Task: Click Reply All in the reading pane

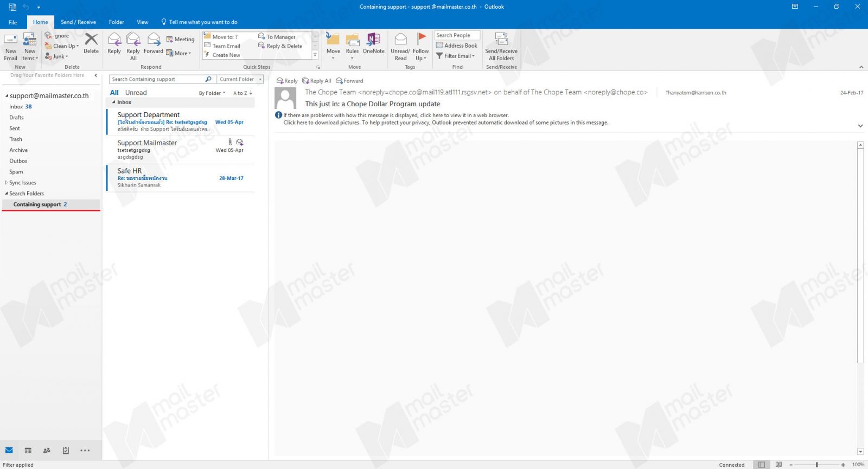Action: pos(317,81)
